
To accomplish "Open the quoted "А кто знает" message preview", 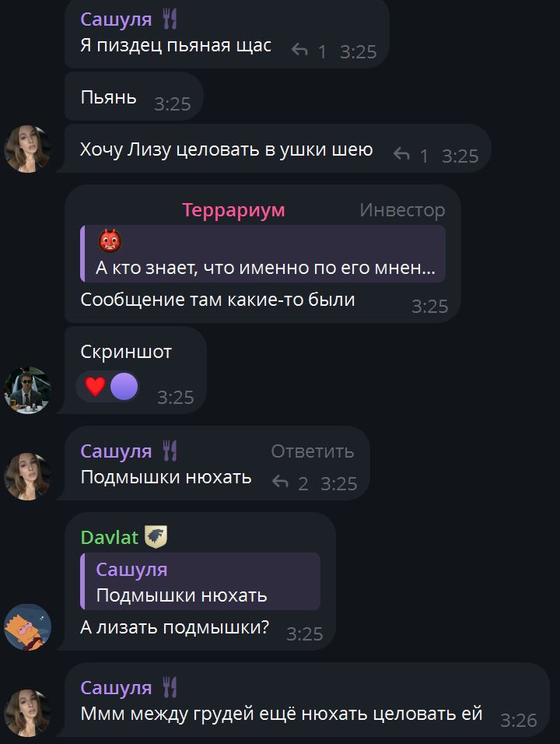I will 263,254.
